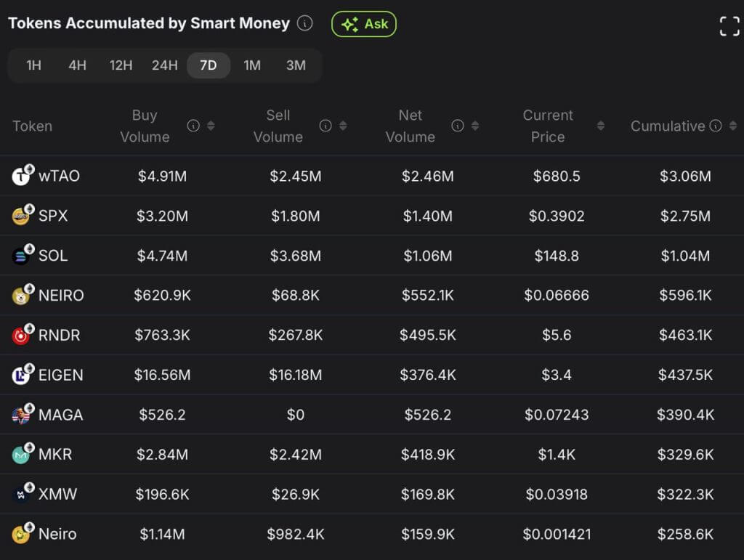Open the XMW token name

57,494
